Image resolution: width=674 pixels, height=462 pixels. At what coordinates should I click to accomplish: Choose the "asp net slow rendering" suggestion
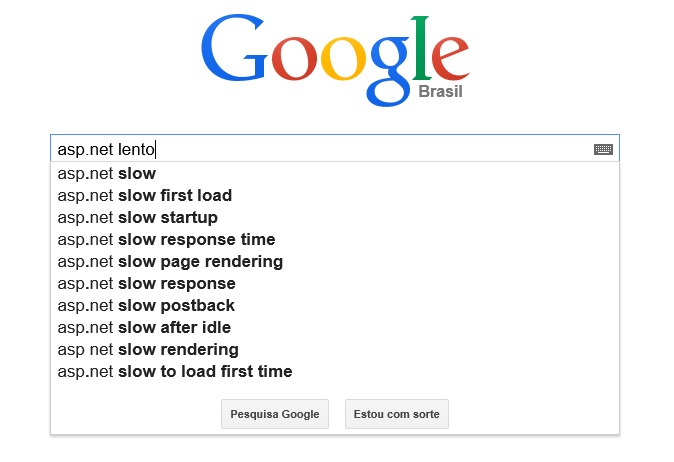[148, 350]
